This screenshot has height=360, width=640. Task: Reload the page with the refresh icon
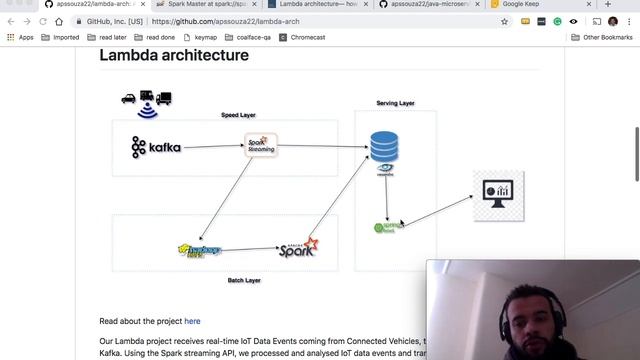[x=43, y=22]
